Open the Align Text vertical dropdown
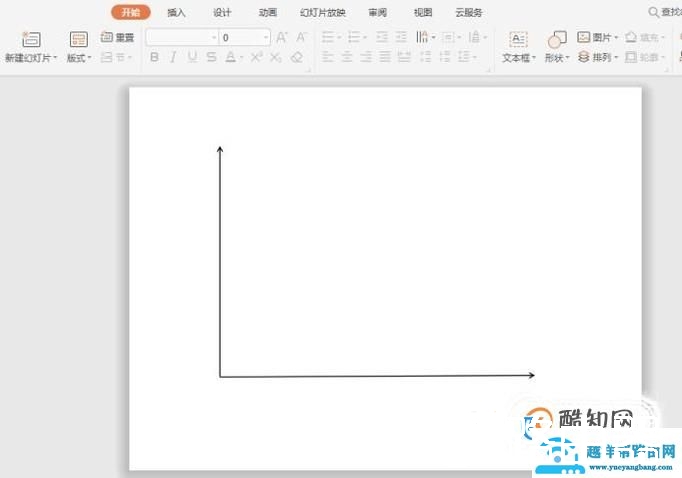 (x=451, y=37)
